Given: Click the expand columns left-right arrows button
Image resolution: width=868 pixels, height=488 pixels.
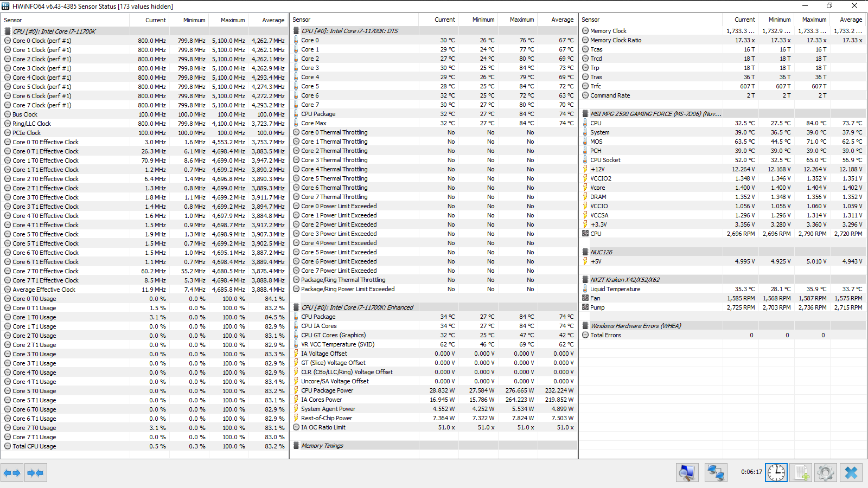Looking at the screenshot, I should coord(12,473).
